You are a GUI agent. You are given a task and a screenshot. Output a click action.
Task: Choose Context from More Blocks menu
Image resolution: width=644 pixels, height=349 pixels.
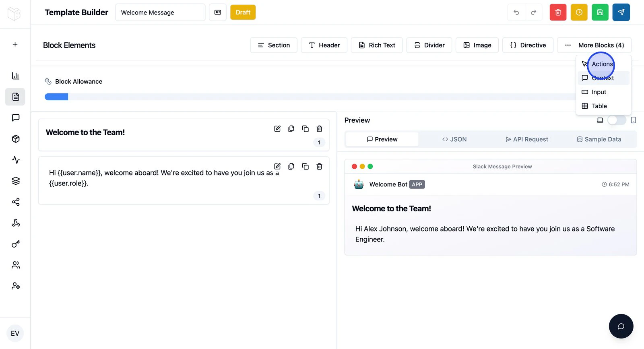(603, 78)
